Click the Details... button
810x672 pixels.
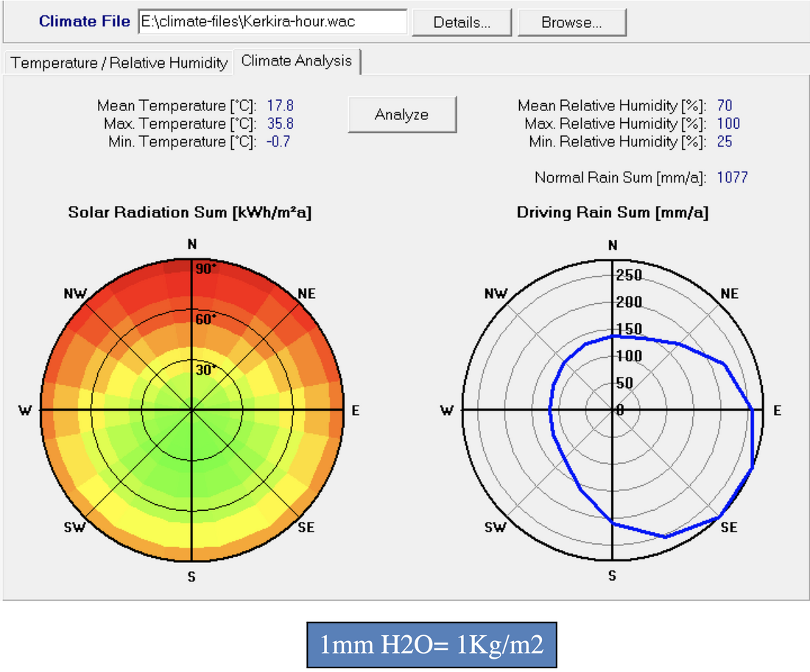click(x=462, y=22)
